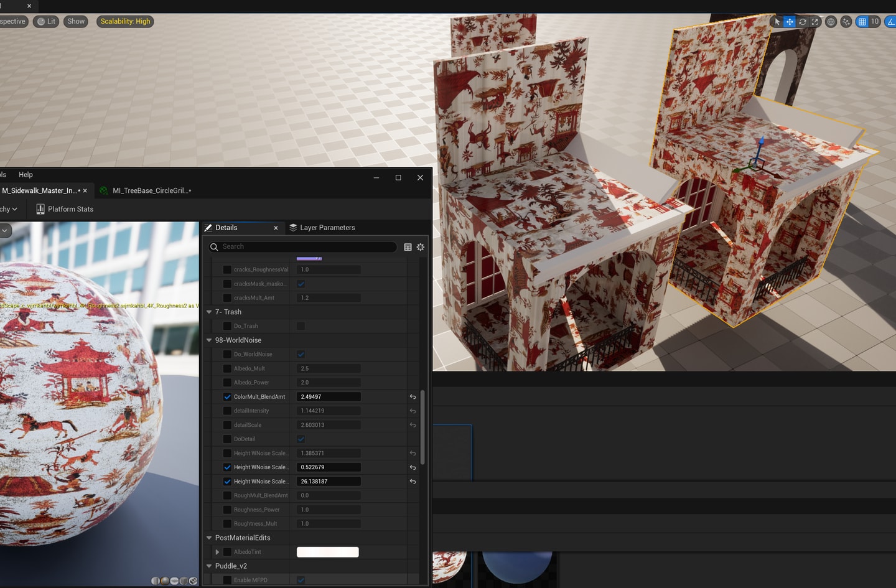Reset detailIntensity to default value
896x588 pixels.
[x=413, y=411]
